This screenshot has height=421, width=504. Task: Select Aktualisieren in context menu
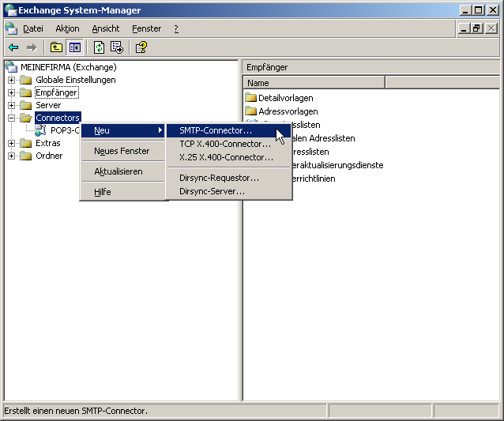click(x=122, y=171)
